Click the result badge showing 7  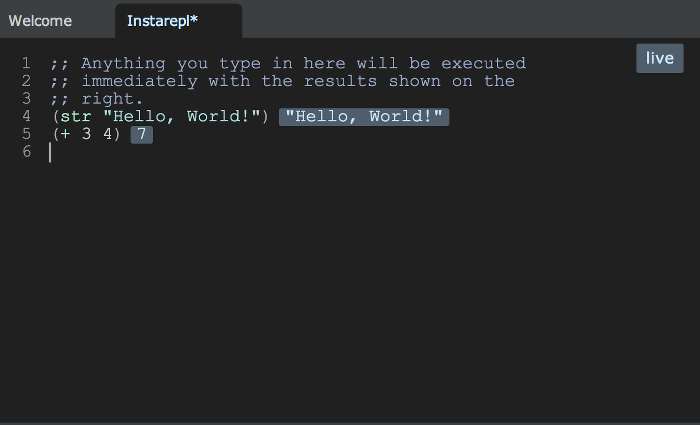point(142,135)
